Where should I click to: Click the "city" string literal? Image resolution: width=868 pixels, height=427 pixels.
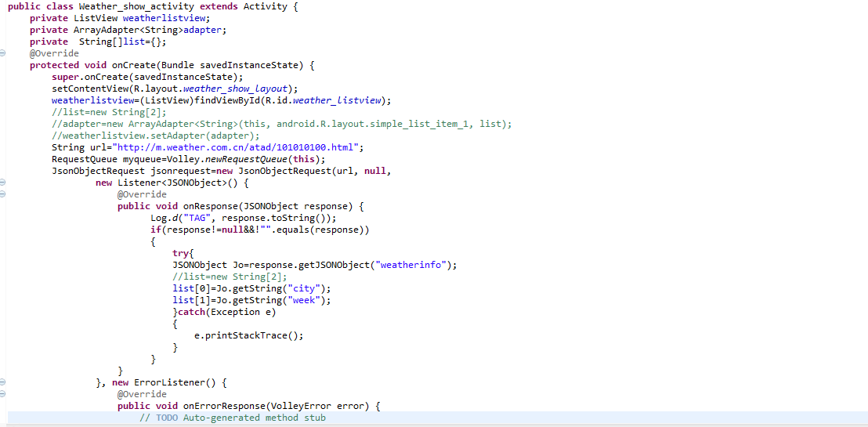click(x=303, y=288)
